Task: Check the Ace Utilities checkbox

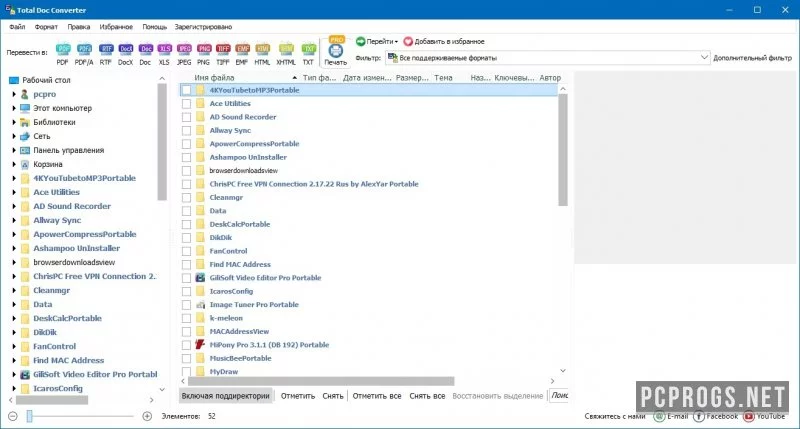Action: 187,104
